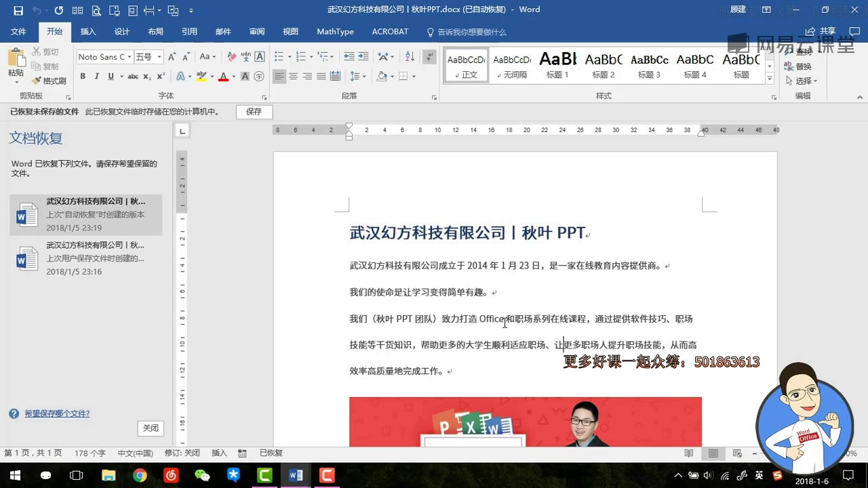
Task: Switch to the MathType tab
Action: click(x=335, y=32)
